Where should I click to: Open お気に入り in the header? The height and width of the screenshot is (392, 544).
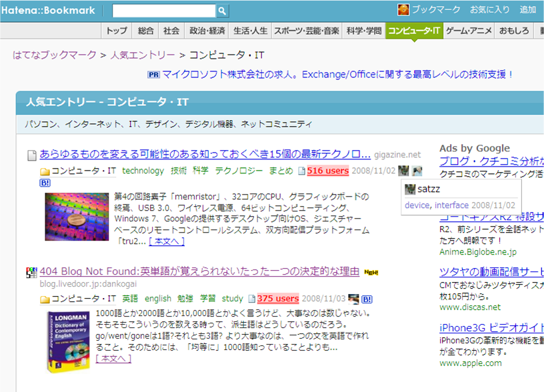pos(489,10)
